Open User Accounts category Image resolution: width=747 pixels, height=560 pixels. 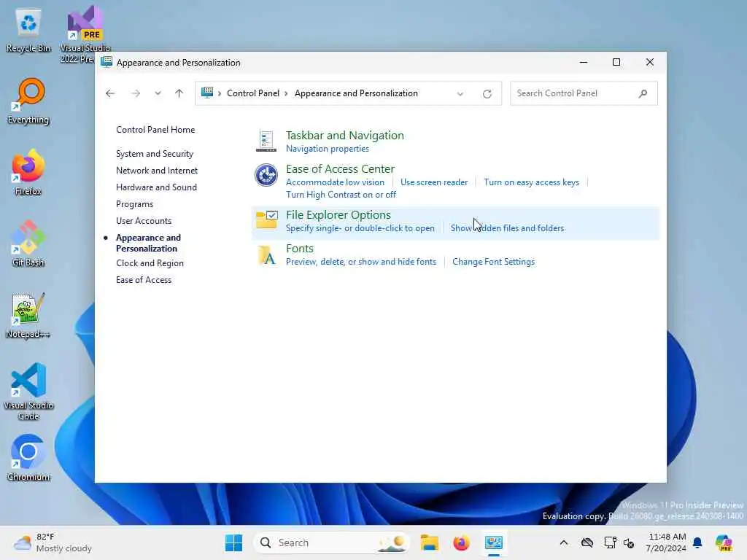[x=144, y=220]
